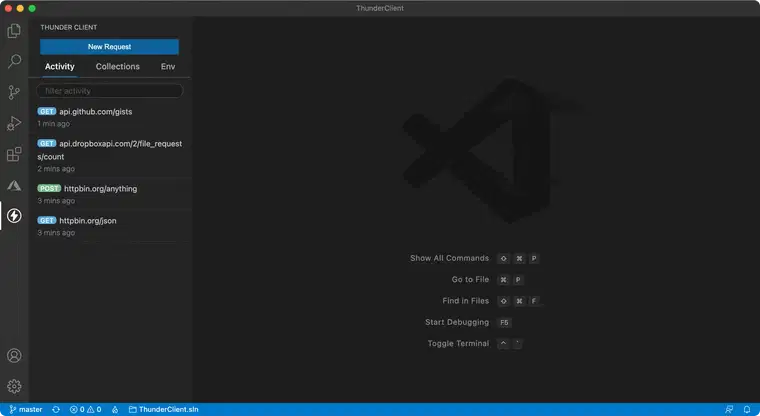This screenshot has height=416, width=760.
Task: Open the Explorer view in activity bar
Action: tap(14, 31)
